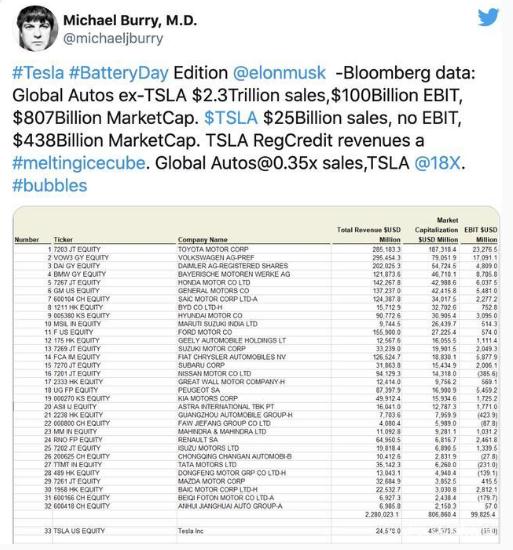Click the Twitter bird logo icon
Screen dimensions: 513x550
pos(488,17)
